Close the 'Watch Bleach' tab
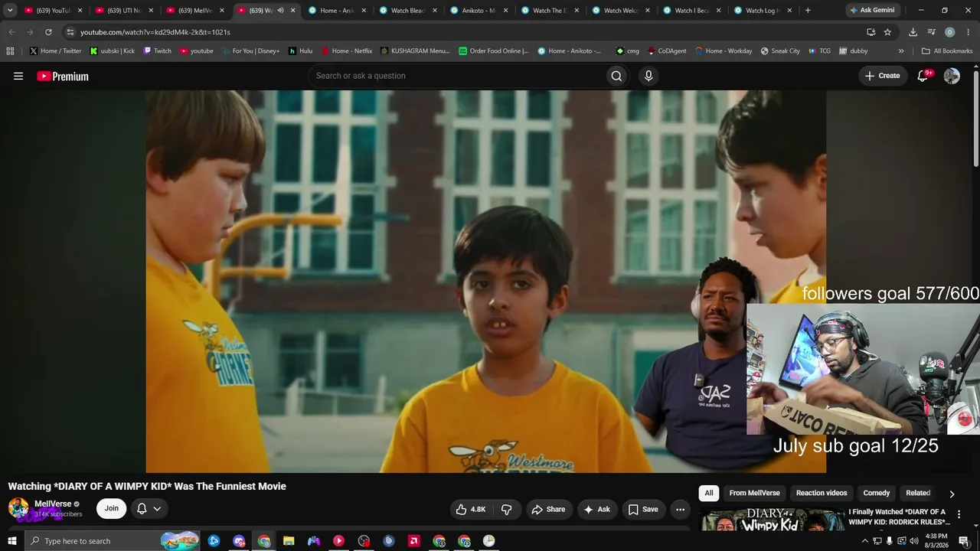 [435, 11]
